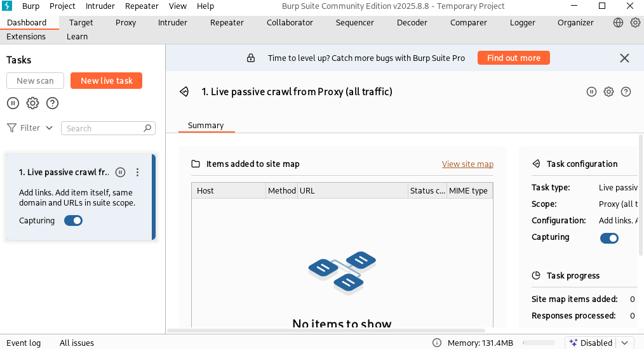The height and width of the screenshot is (349, 644).
Task: Open the AI Disabled dropdown arrow
Action: pyautogui.click(x=625, y=343)
